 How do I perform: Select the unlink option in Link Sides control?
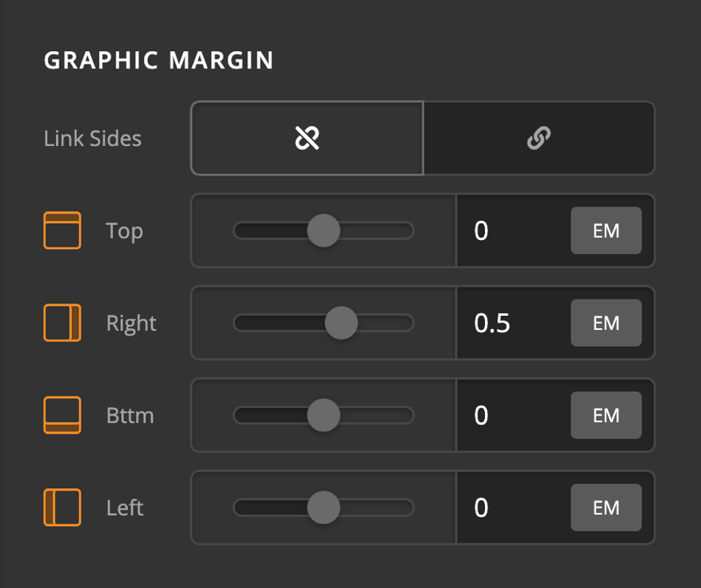tap(306, 139)
